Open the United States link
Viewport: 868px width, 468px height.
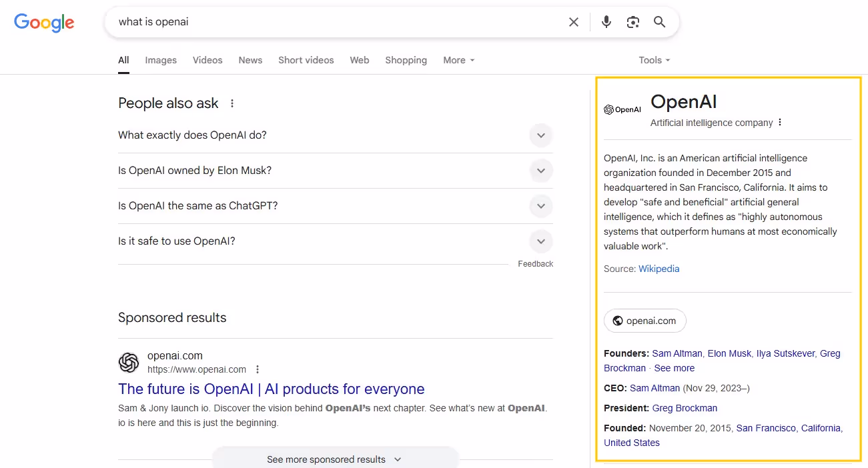[x=632, y=443]
